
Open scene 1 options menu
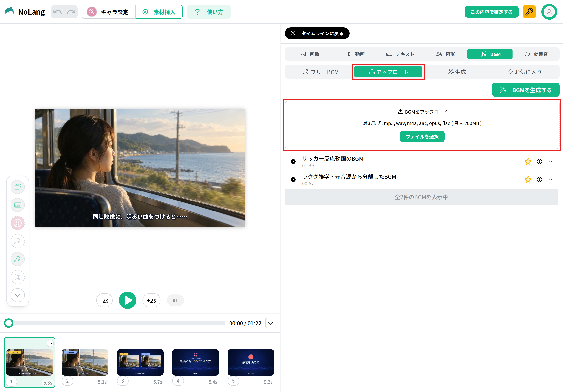coord(50,343)
